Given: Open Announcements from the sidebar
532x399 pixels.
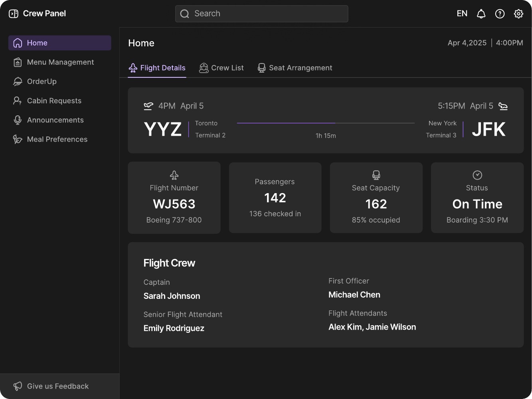Looking at the screenshot, I should click(x=60, y=120).
